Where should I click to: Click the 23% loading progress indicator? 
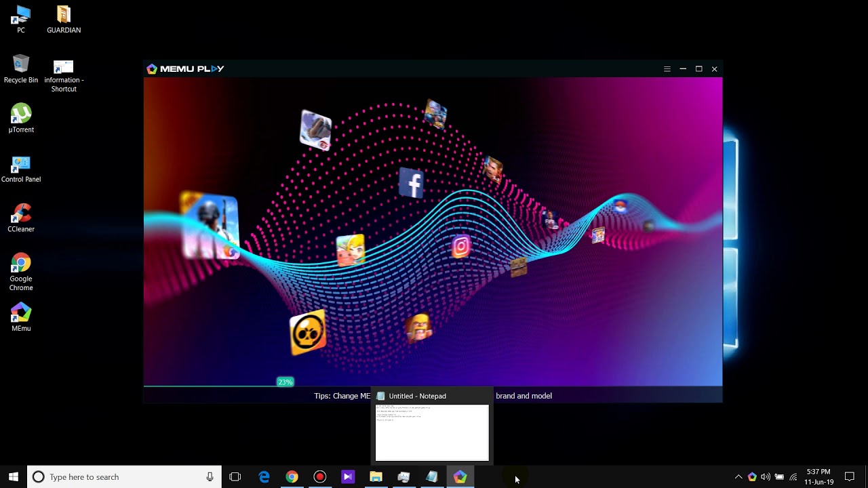285,382
